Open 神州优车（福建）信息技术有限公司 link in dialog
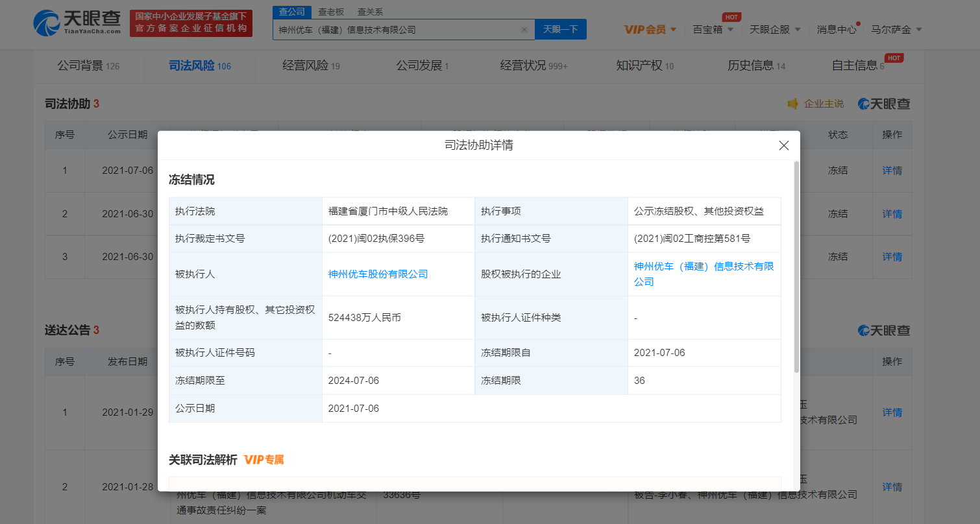Image resolution: width=980 pixels, height=524 pixels. 704,274
